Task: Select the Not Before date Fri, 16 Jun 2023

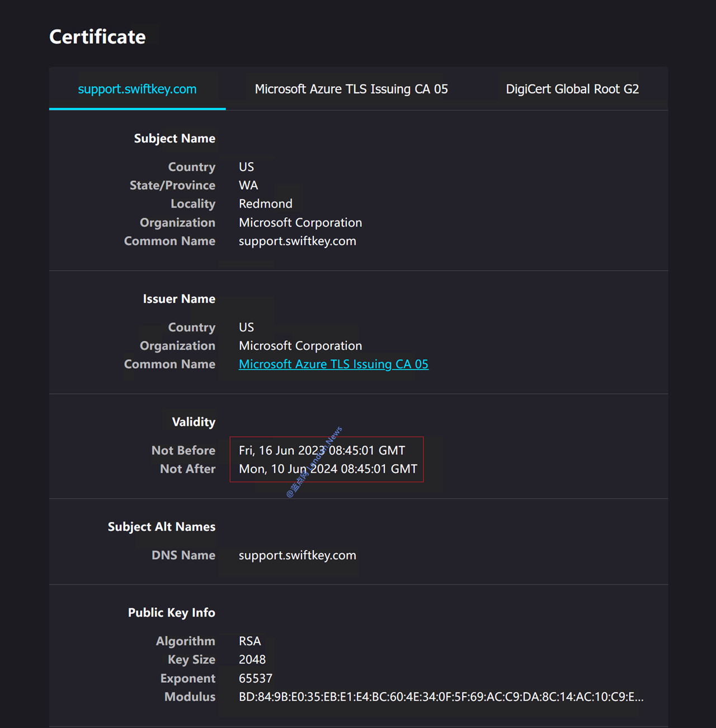Action: (x=322, y=450)
